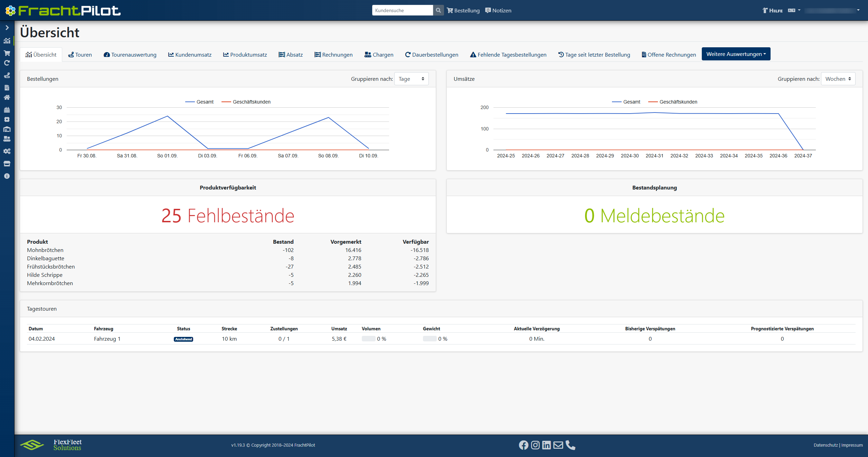Viewport: 868px width, 457px height.
Task: Click the LinkedIn footer icon
Action: (546, 445)
